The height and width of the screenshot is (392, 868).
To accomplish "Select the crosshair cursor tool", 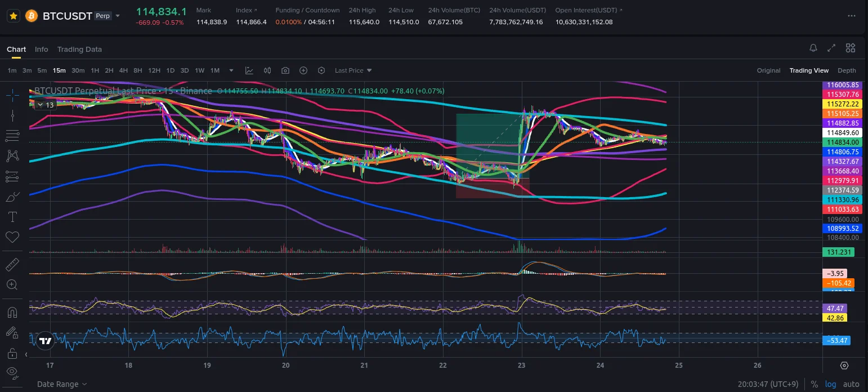I will point(12,95).
